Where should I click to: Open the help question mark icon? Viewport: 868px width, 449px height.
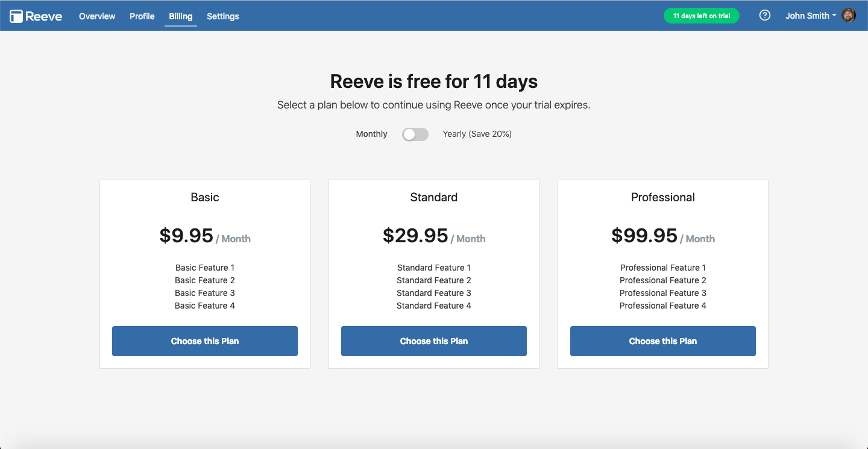click(765, 16)
